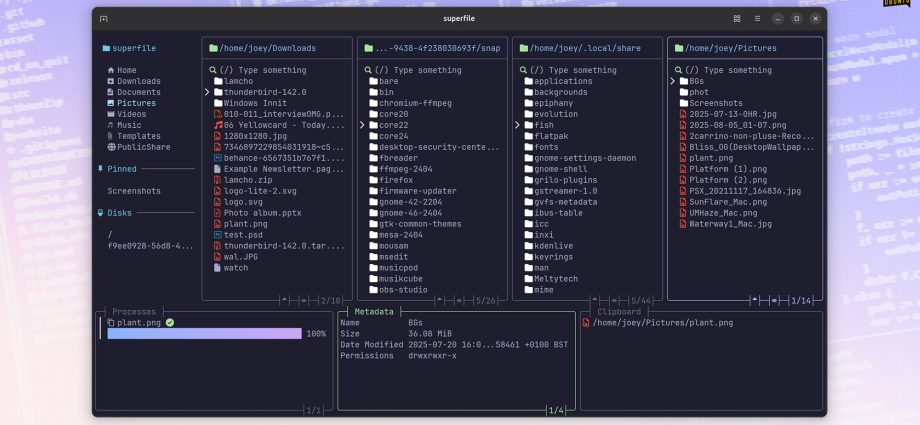The height and width of the screenshot is (425, 920).
Task: Open the hamburger menu in title bar
Action: pyautogui.click(x=757, y=19)
